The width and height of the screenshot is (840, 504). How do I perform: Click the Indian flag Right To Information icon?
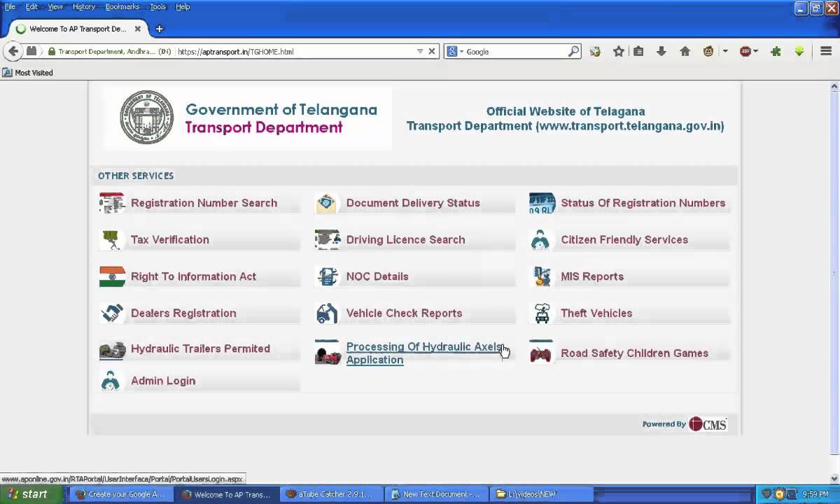pos(112,276)
